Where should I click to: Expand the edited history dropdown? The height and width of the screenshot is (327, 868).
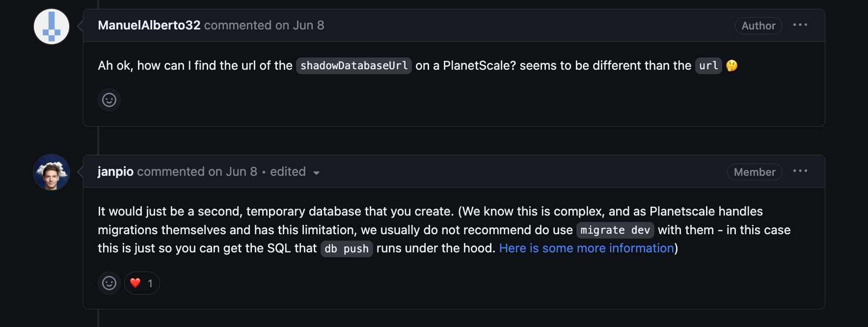(x=295, y=172)
